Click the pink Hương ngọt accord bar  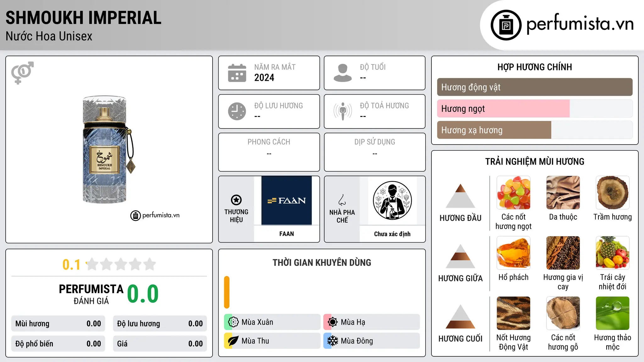click(503, 109)
